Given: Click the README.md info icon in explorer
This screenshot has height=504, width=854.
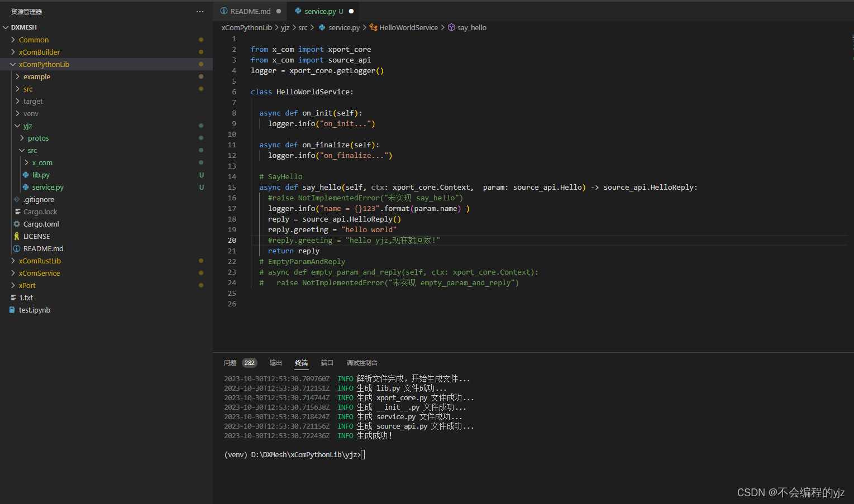Looking at the screenshot, I should click(x=17, y=248).
